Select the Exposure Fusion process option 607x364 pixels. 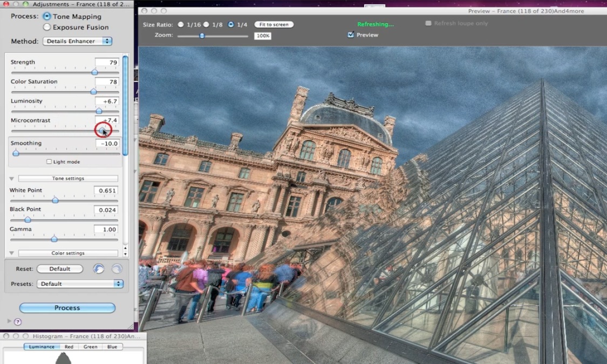tap(47, 27)
